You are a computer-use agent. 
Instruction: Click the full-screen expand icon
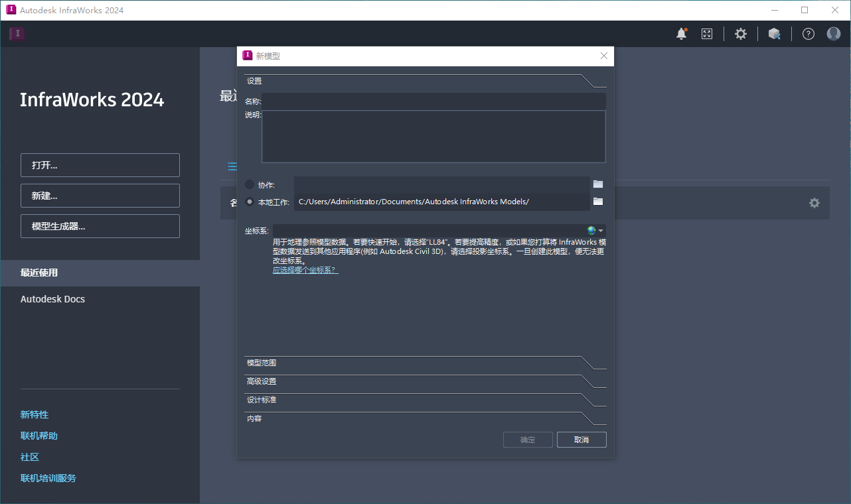click(707, 34)
